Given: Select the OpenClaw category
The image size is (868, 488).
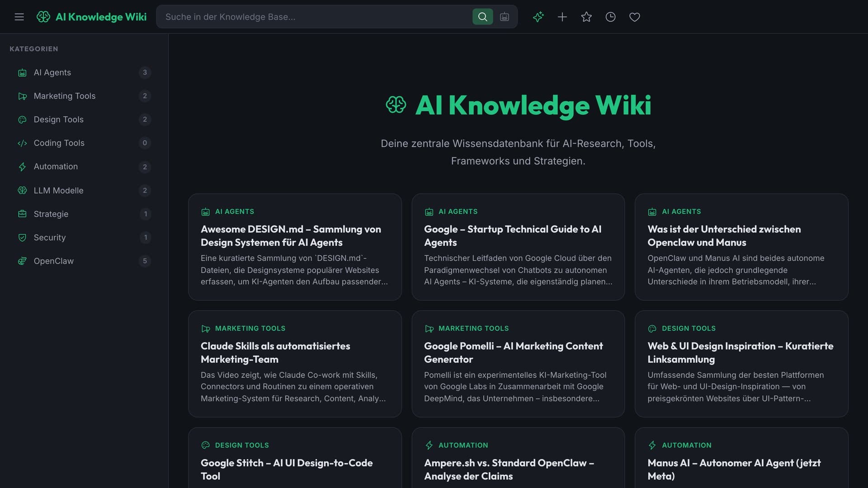Looking at the screenshot, I should click(84, 261).
